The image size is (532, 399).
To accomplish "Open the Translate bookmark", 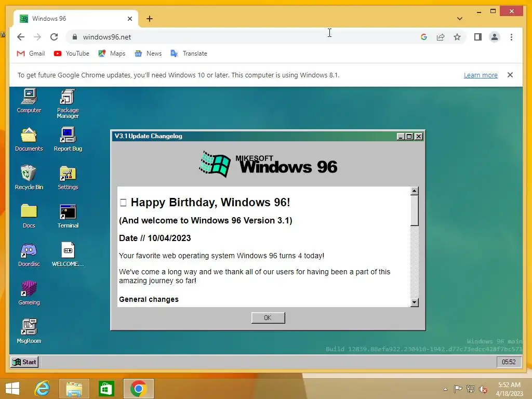I will [189, 54].
